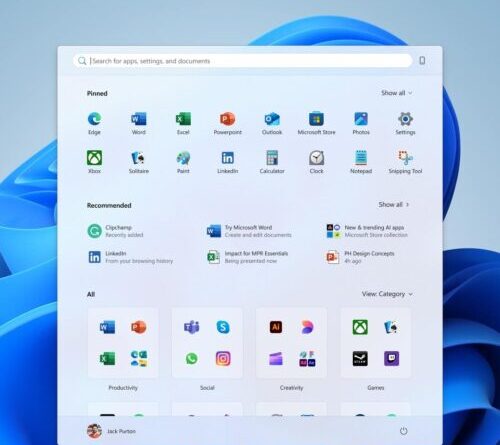
Task: Expand more apps in Creativity folder
Action: pos(307,359)
